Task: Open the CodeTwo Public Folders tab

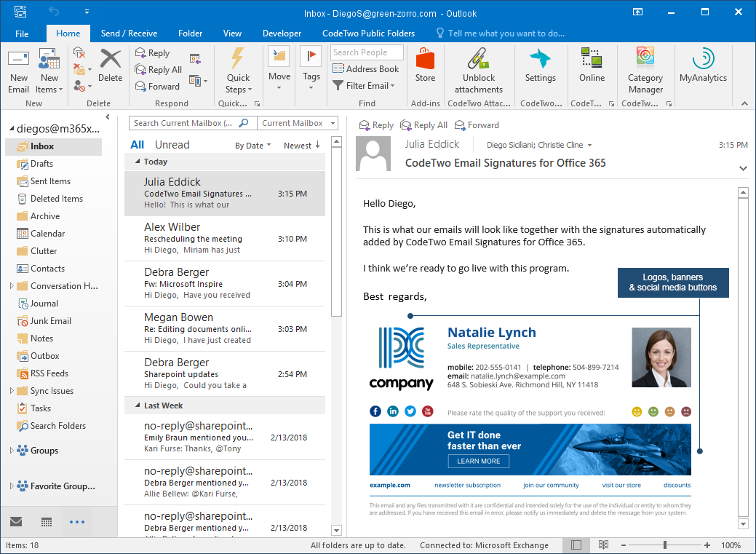Action: [x=368, y=33]
